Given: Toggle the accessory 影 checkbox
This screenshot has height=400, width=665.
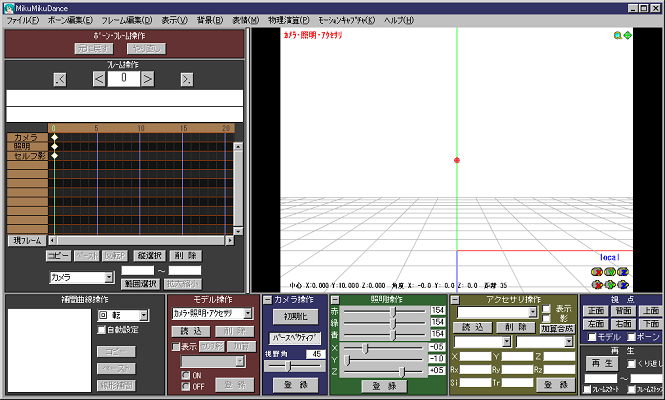Looking at the screenshot, I should tap(546, 318).
